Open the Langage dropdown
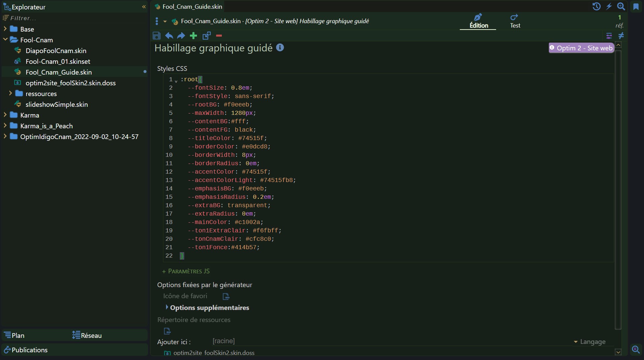644x360 pixels. pos(590,342)
